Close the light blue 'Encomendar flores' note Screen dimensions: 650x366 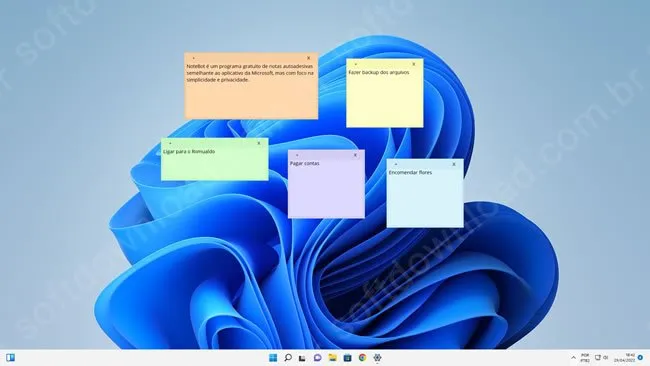coord(454,164)
